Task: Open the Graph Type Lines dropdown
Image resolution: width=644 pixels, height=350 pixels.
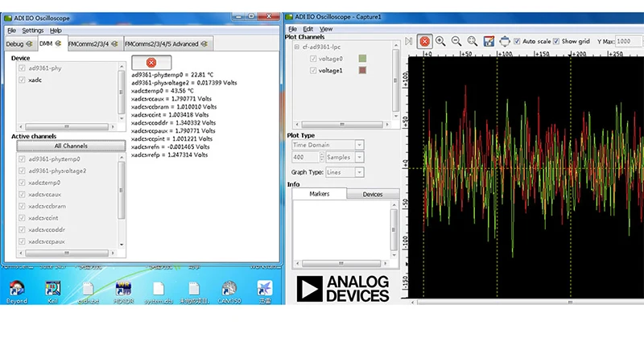Action: click(x=359, y=172)
